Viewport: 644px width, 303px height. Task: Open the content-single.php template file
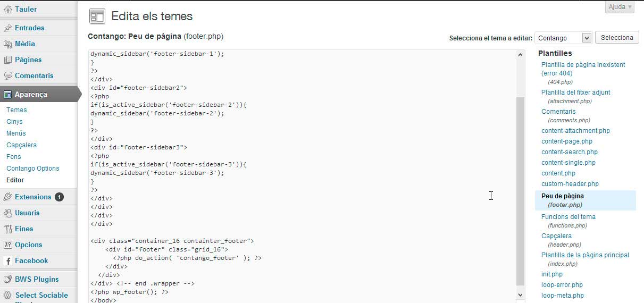(x=568, y=163)
